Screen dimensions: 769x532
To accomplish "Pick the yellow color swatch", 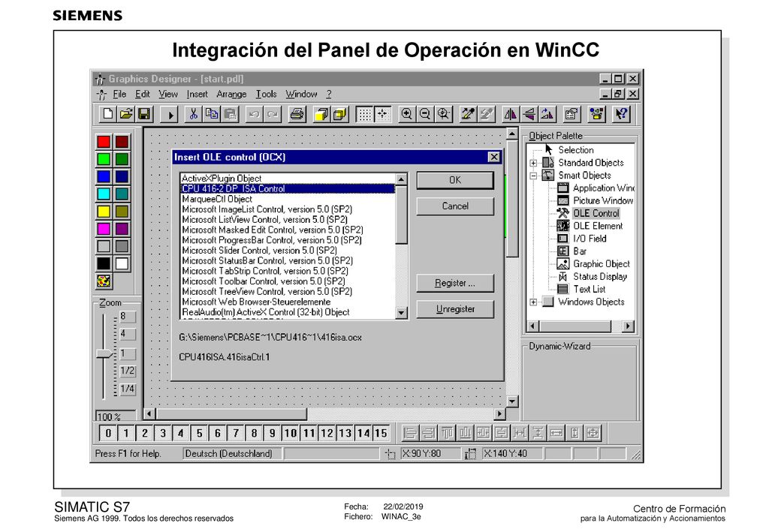I will tap(104, 211).
